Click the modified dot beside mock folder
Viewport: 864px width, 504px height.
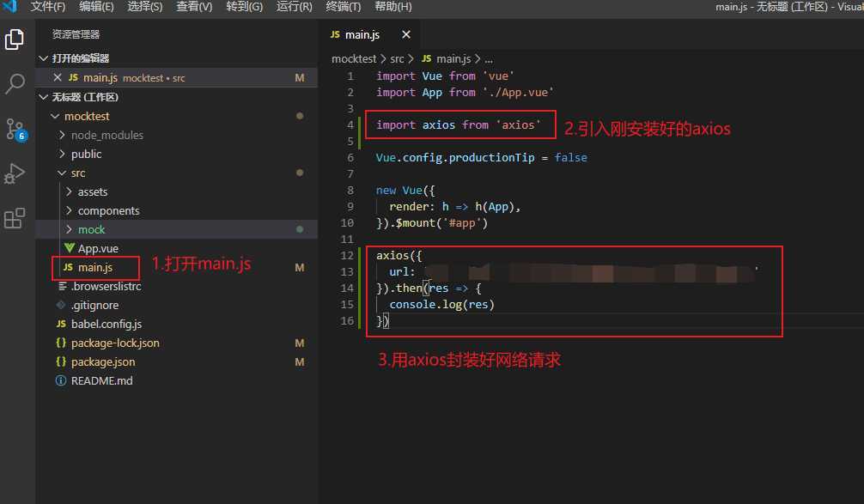[300, 229]
